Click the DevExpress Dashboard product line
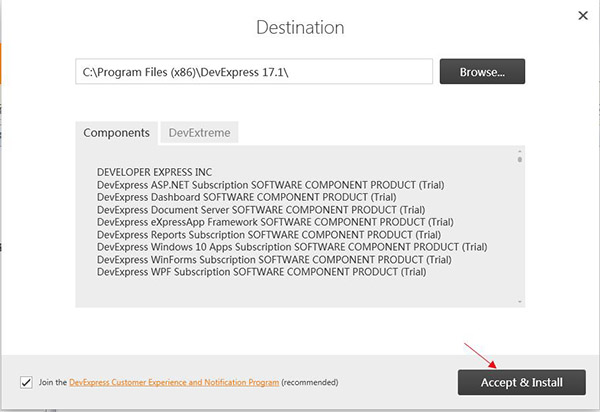The image size is (600, 412). 246,197
